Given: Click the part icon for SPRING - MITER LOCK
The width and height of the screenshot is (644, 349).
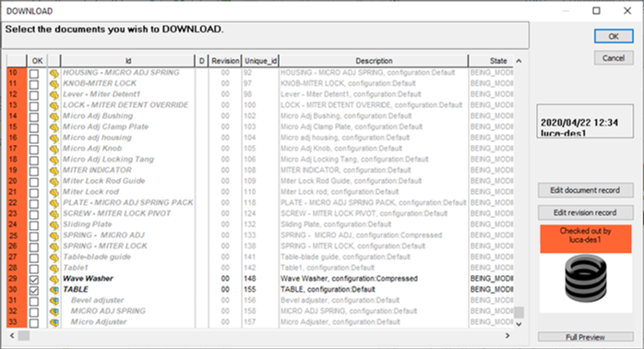Looking at the screenshot, I should click(x=54, y=247).
